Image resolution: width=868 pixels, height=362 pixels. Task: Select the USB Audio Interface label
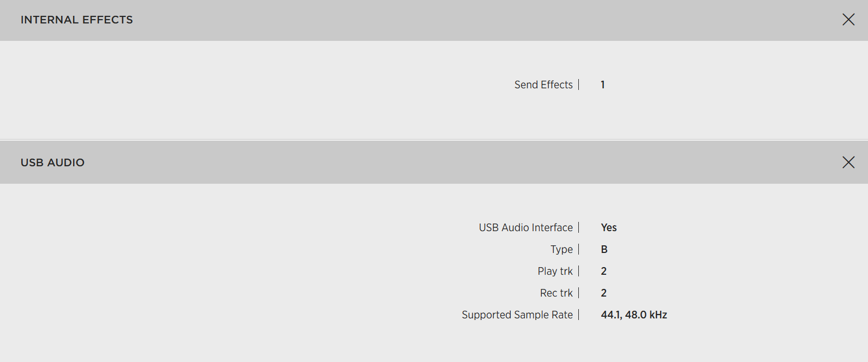tap(525, 227)
